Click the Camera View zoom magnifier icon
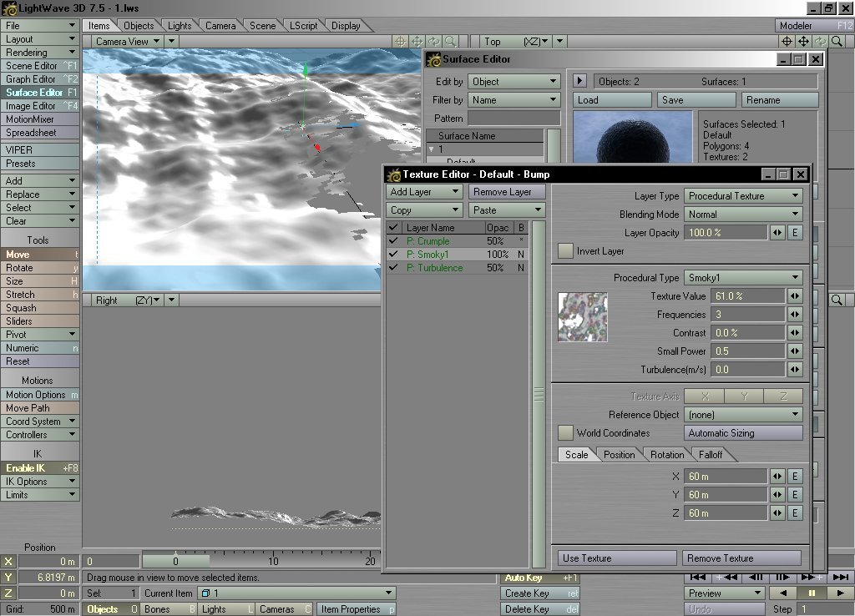Screen dimensions: 855x616 click(x=450, y=42)
